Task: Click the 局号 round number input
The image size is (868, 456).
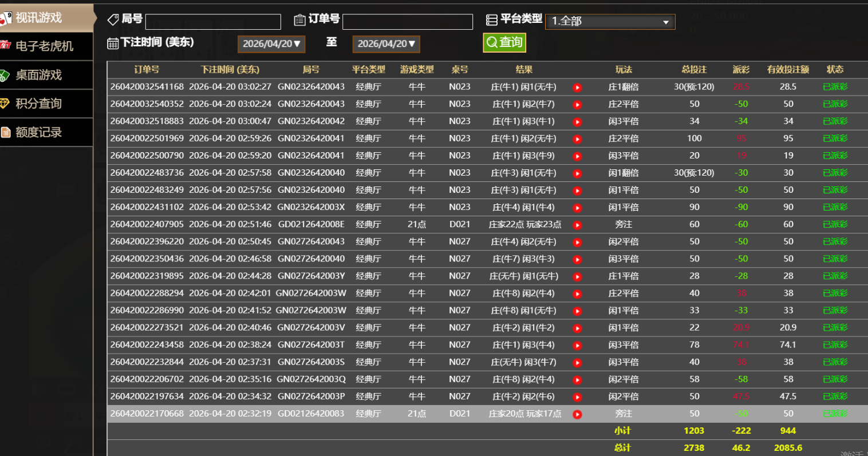Action: [213, 22]
